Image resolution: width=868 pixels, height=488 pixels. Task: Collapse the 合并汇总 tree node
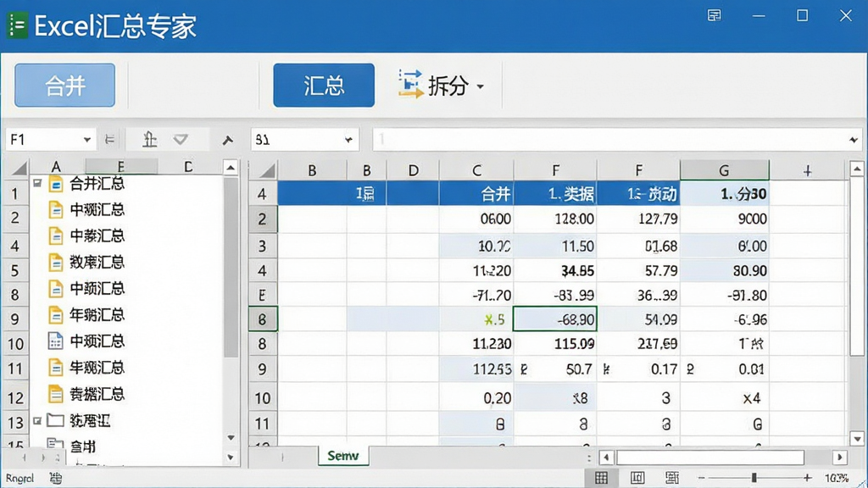point(37,183)
